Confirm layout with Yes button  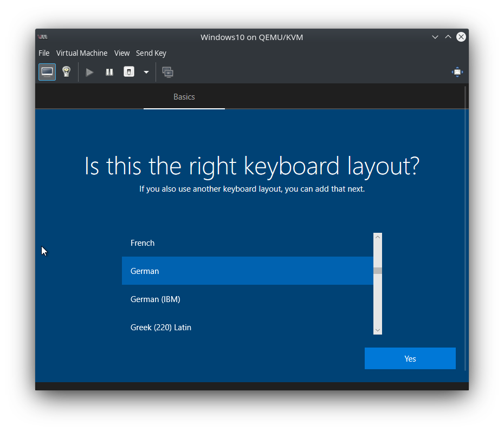point(410,358)
